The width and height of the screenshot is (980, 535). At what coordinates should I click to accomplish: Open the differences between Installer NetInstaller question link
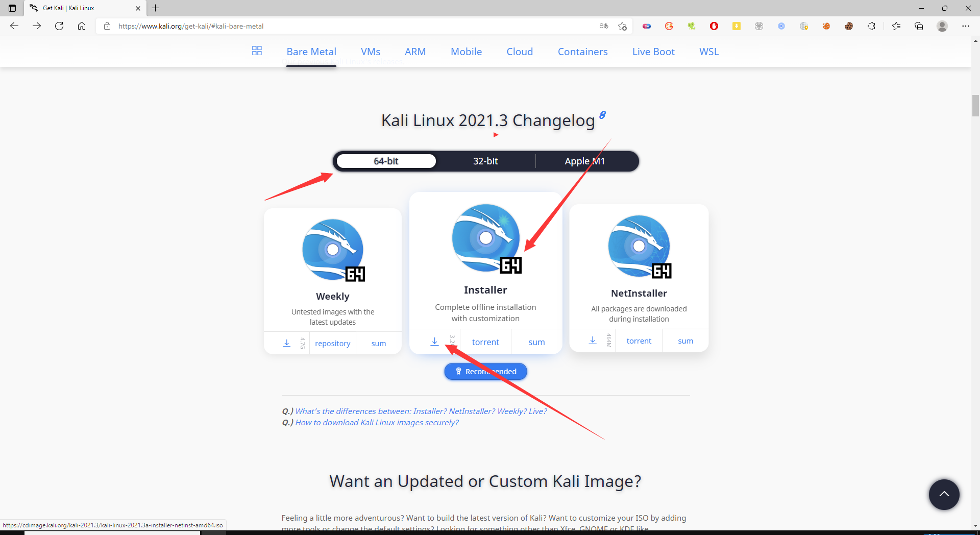[x=421, y=411]
